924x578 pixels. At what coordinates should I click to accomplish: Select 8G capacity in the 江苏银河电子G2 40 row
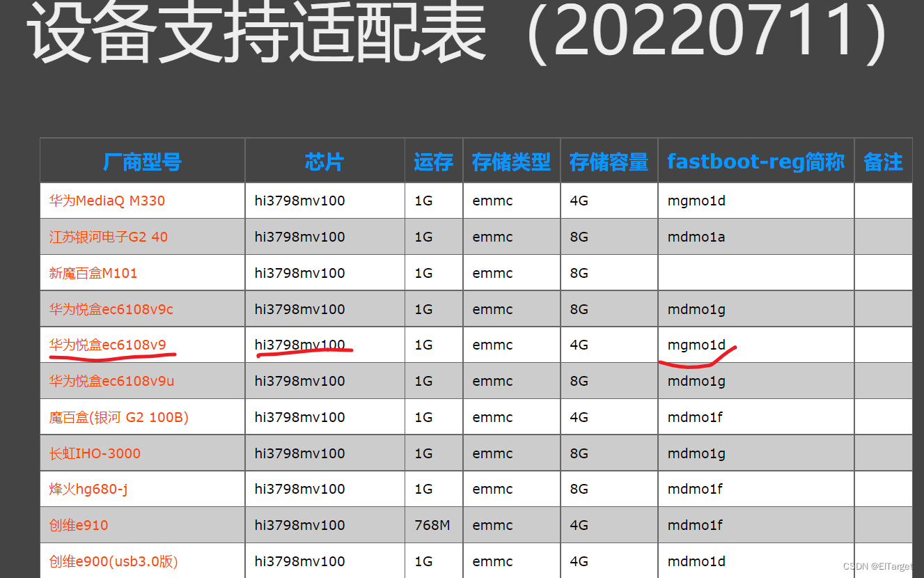(x=579, y=237)
